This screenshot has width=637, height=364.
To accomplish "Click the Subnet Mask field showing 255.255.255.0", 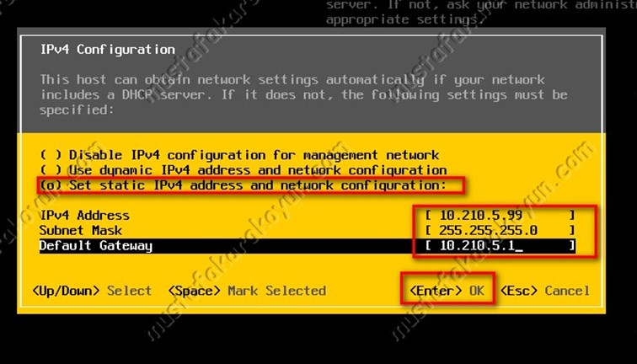I will (500, 230).
